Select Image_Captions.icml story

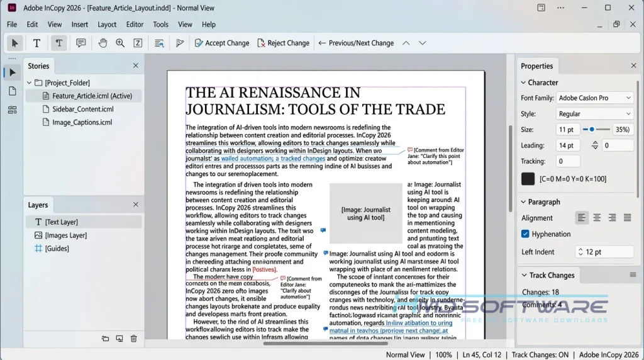point(84,122)
